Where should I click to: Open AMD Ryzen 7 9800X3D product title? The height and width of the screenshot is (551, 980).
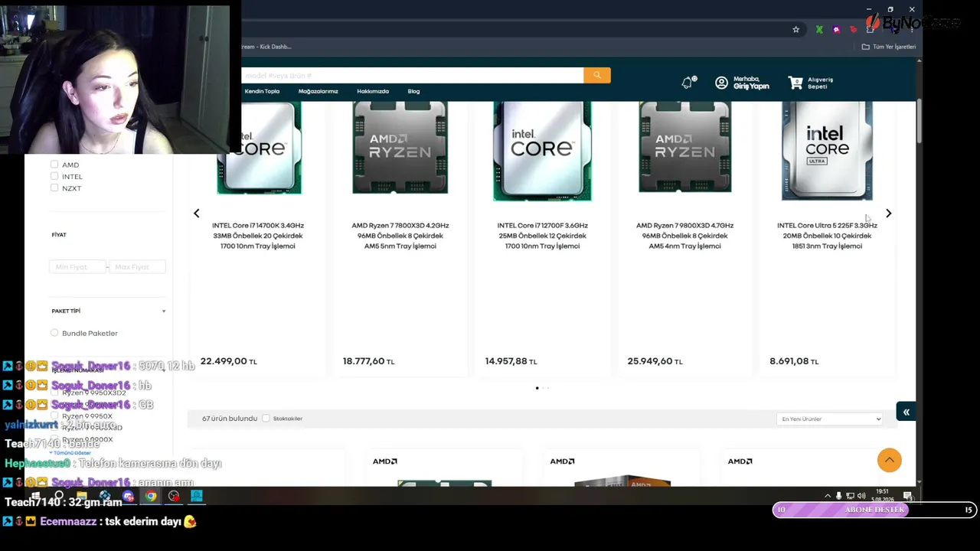coord(684,236)
